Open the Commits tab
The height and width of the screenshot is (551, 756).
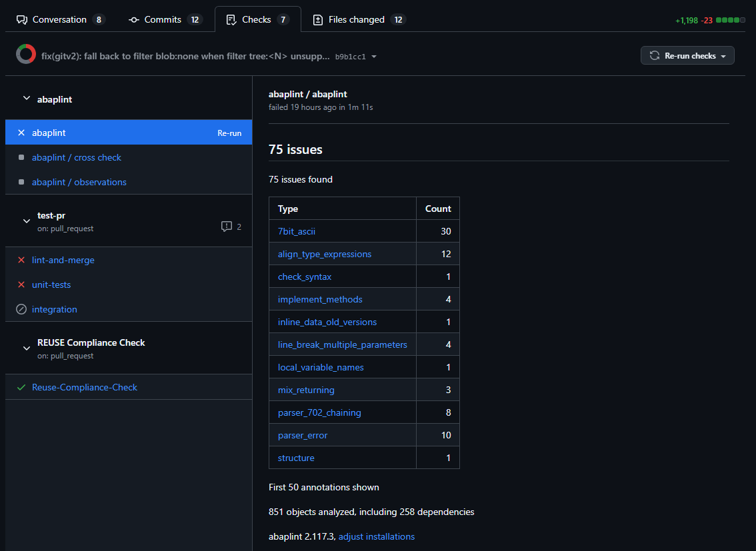pos(165,20)
